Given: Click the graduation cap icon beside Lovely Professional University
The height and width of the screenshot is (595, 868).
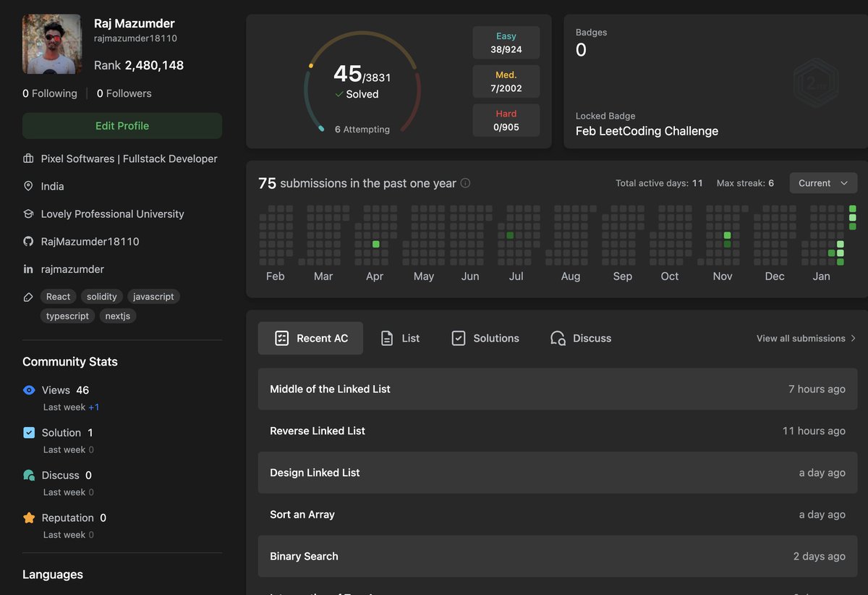Looking at the screenshot, I should [28, 214].
